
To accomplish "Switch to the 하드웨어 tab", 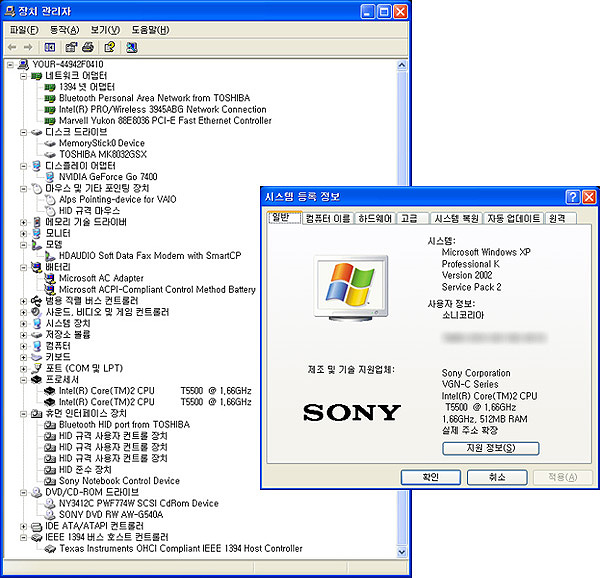I will pyautogui.click(x=375, y=218).
